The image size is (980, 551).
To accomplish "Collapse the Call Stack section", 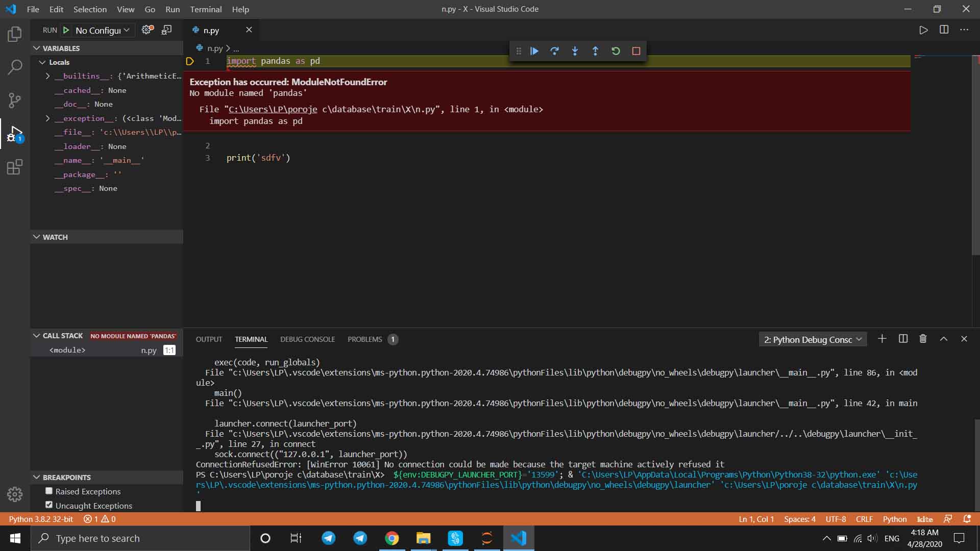I will [37, 335].
